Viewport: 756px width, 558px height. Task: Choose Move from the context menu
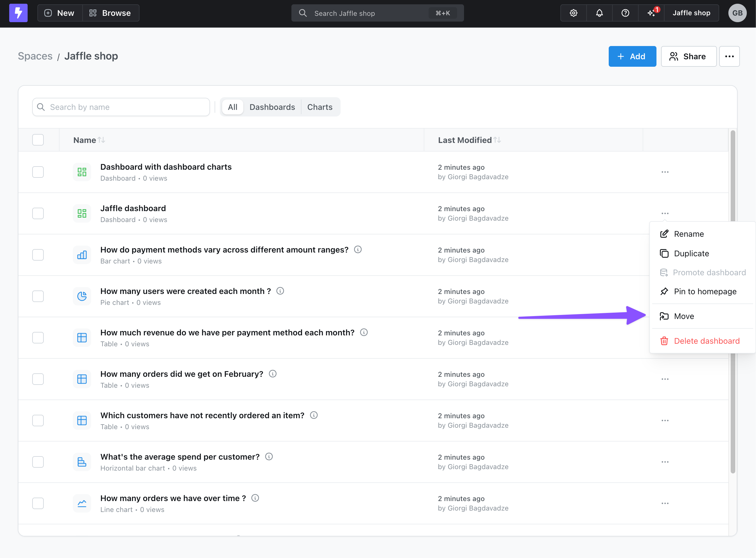684,316
